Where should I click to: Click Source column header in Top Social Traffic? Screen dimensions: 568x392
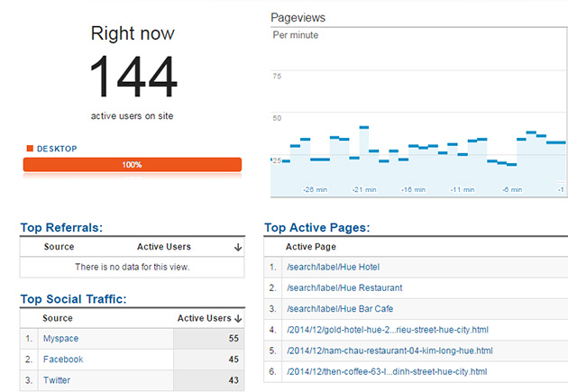pyautogui.click(x=58, y=318)
